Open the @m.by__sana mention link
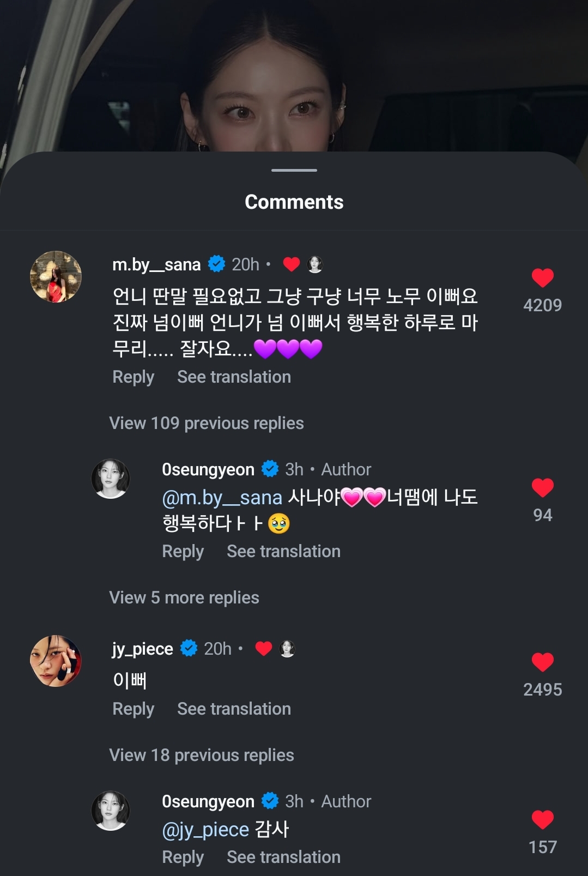This screenshot has height=876, width=588. tap(222, 498)
